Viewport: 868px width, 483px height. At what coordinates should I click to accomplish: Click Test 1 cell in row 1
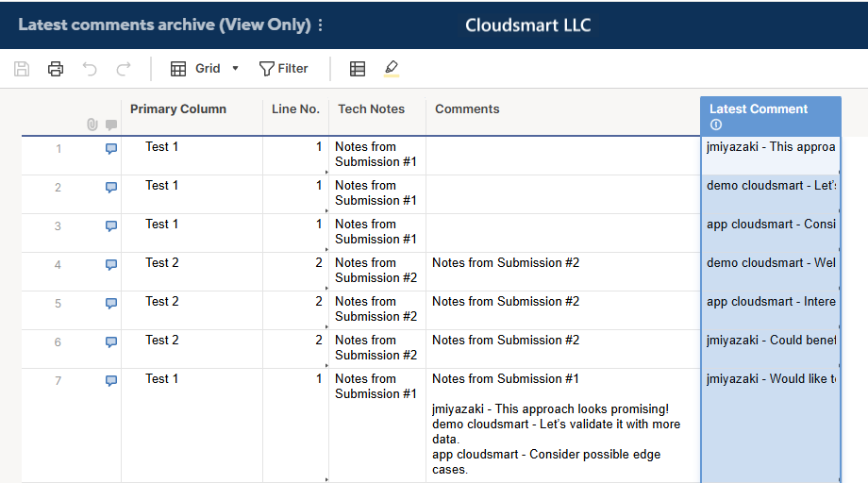click(x=192, y=156)
